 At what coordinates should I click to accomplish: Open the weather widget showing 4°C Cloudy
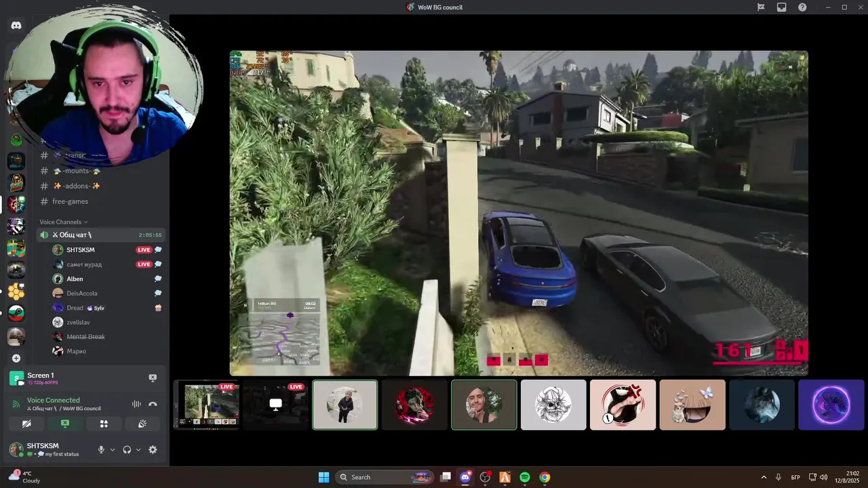(x=24, y=477)
